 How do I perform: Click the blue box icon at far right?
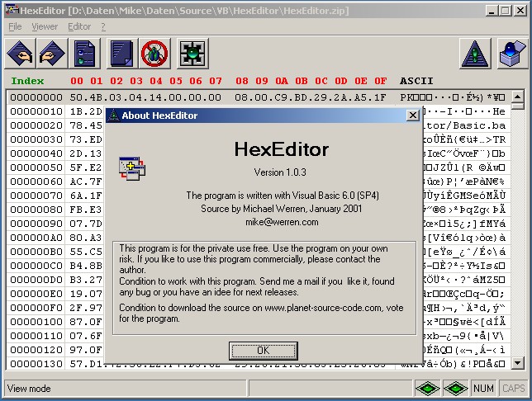tap(511, 54)
